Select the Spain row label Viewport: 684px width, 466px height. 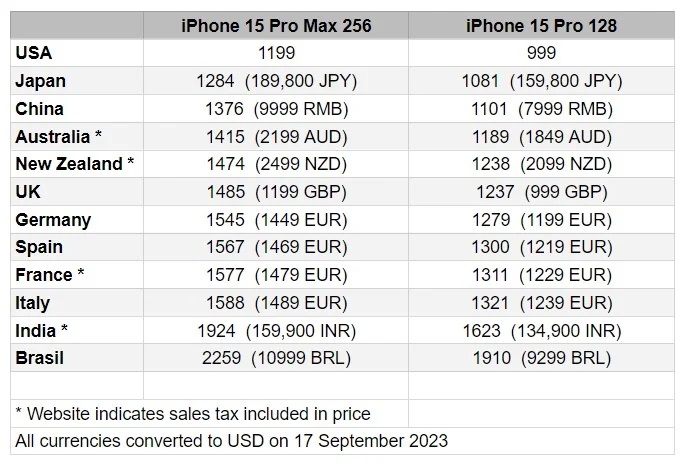pos(39,247)
